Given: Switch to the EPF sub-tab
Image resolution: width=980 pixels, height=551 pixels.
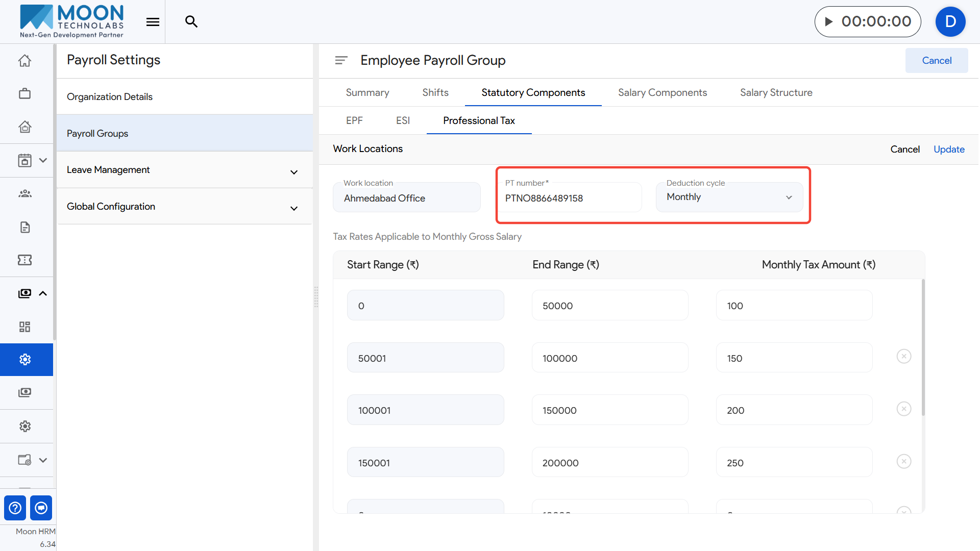Looking at the screenshot, I should tap(354, 121).
